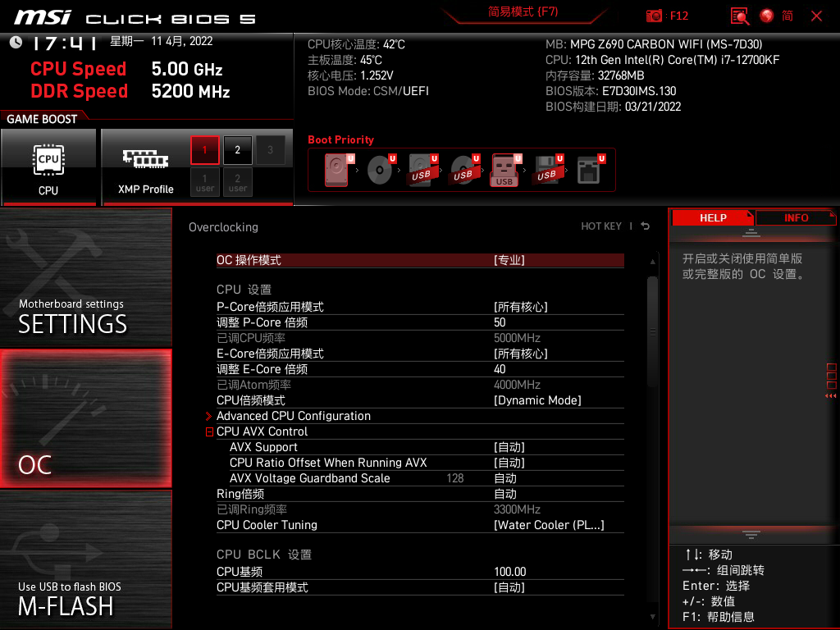Close the BIOS with the X icon
Screen dimensions: 840x630
[816, 16]
